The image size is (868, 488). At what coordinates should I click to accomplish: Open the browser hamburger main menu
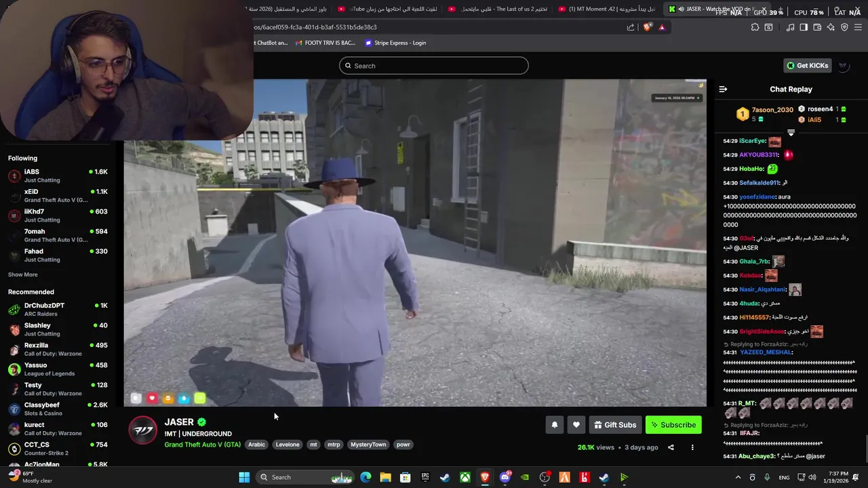858,27
